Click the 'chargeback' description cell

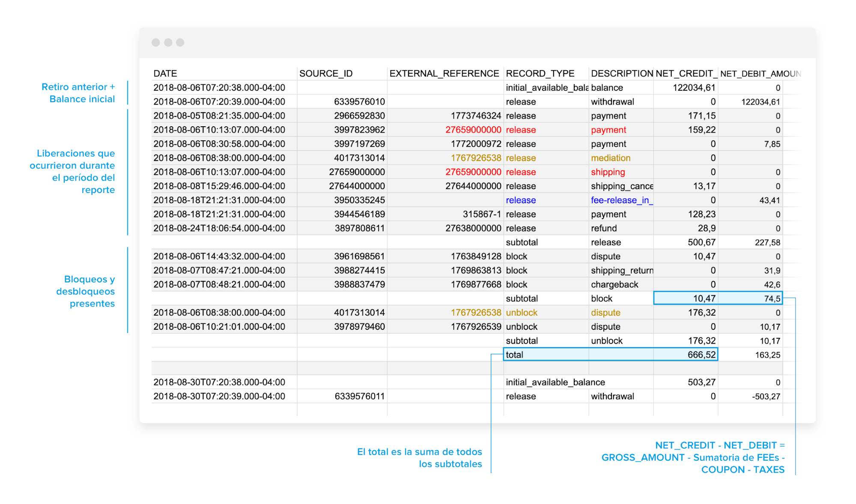click(621, 285)
